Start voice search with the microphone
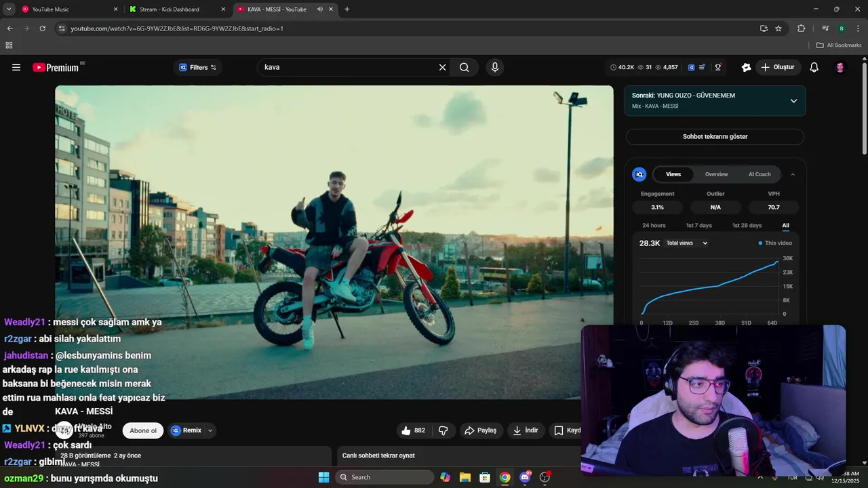This screenshot has width=868, height=488. tap(495, 67)
